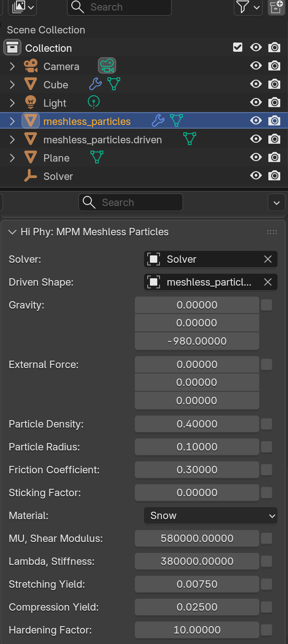Collapse the Hi Phy MPM Meshless Particles panel
Image resolution: width=288 pixels, height=644 pixels.
pos(12,232)
